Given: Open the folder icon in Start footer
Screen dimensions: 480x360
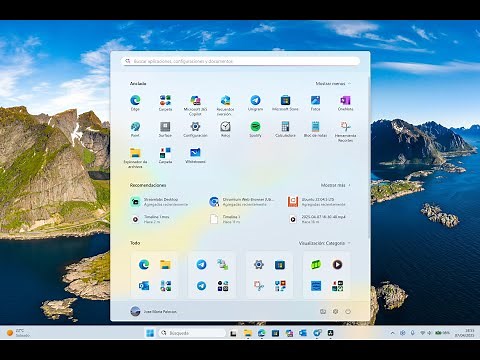Looking at the screenshot, I should point(323,311).
